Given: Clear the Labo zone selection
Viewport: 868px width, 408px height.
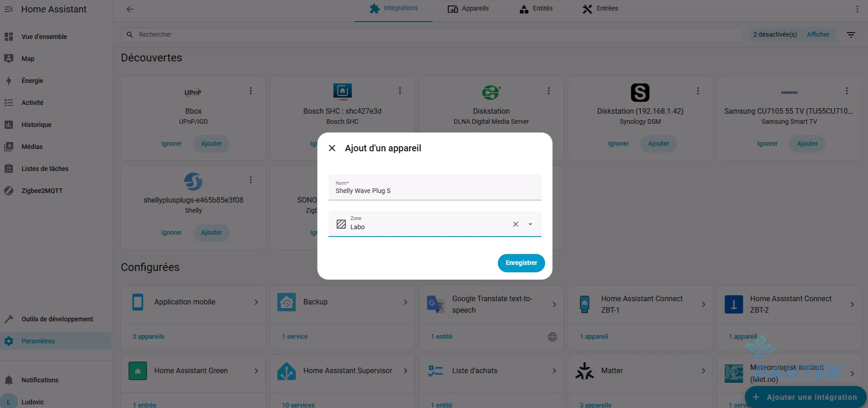Looking at the screenshot, I should [516, 224].
